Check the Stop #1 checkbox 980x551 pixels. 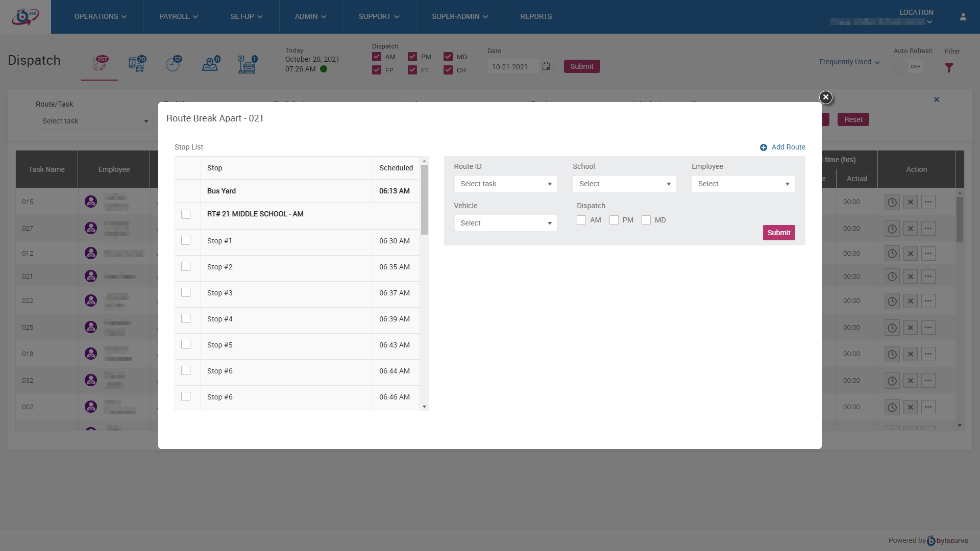pyautogui.click(x=186, y=241)
